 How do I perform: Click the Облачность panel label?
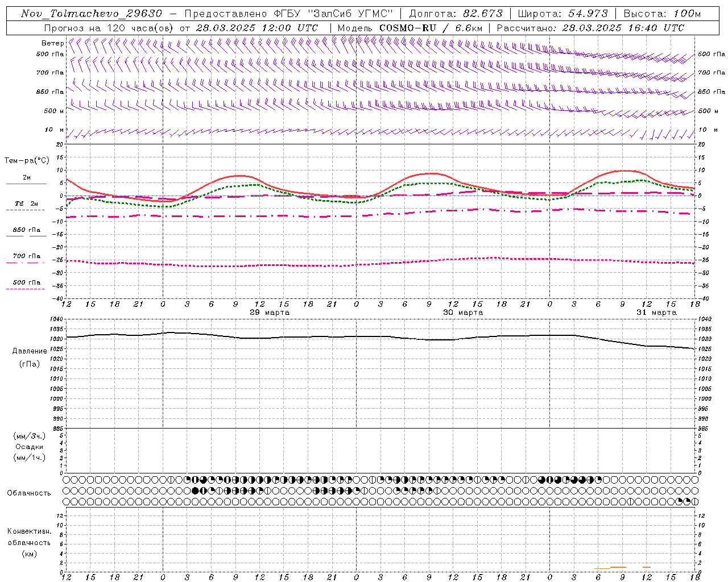[x=29, y=493]
